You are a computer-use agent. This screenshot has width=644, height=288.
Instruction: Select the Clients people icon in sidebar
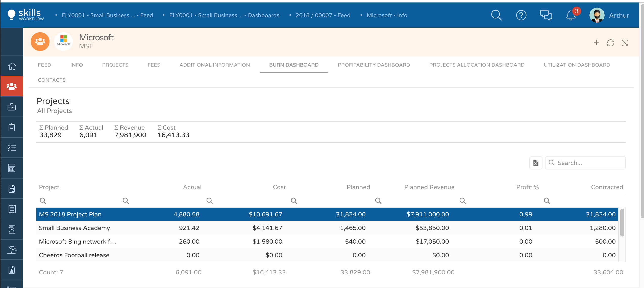pyautogui.click(x=12, y=86)
